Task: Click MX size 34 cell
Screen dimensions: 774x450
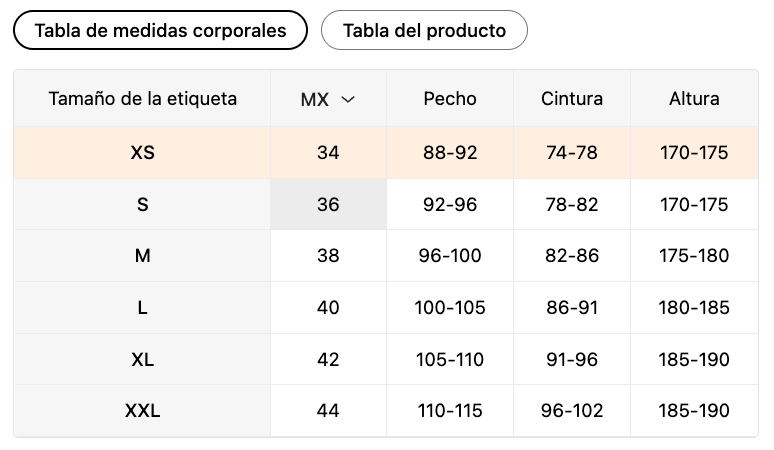Action: [x=328, y=153]
